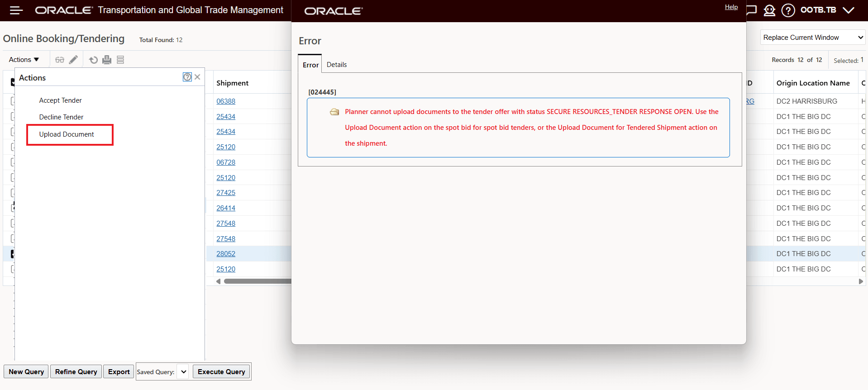The height and width of the screenshot is (390, 868).
Task: Open shipment link 28052
Action: [226, 254]
